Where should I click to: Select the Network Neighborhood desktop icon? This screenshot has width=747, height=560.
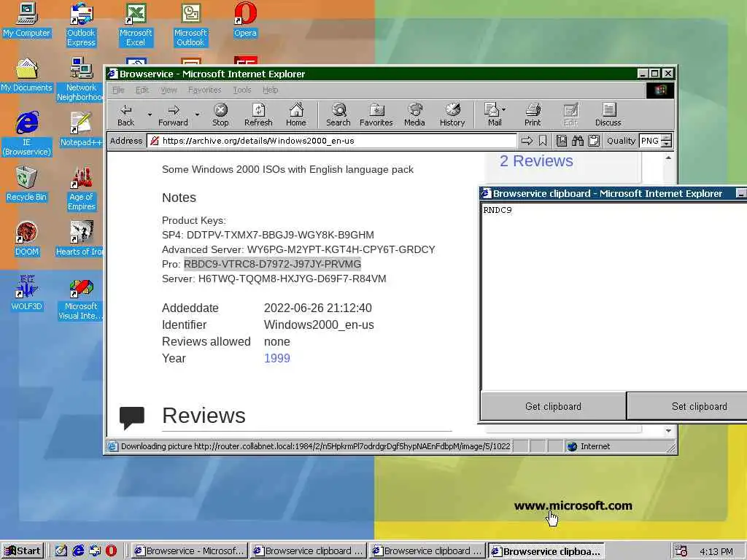click(x=80, y=79)
